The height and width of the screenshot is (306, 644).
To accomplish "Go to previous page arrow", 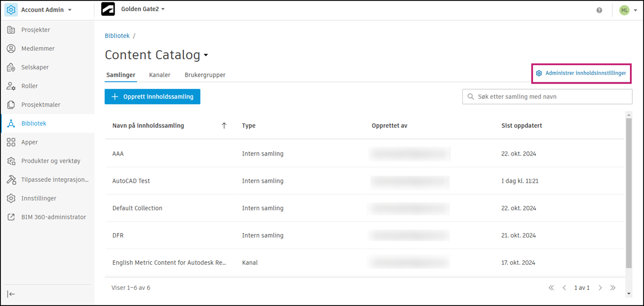I will pyautogui.click(x=564, y=288).
